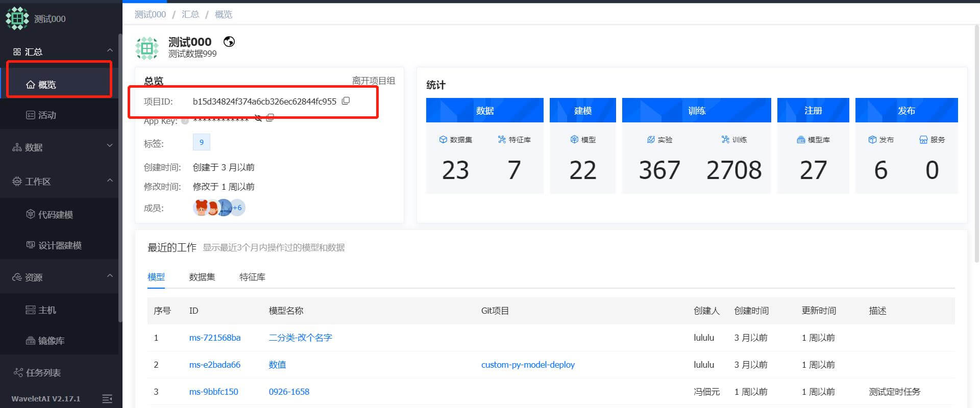Image resolution: width=980 pixels, height=408 pixels.
Task: Open 镜像库 in the sidebar
Action: [x=59, y=341]
